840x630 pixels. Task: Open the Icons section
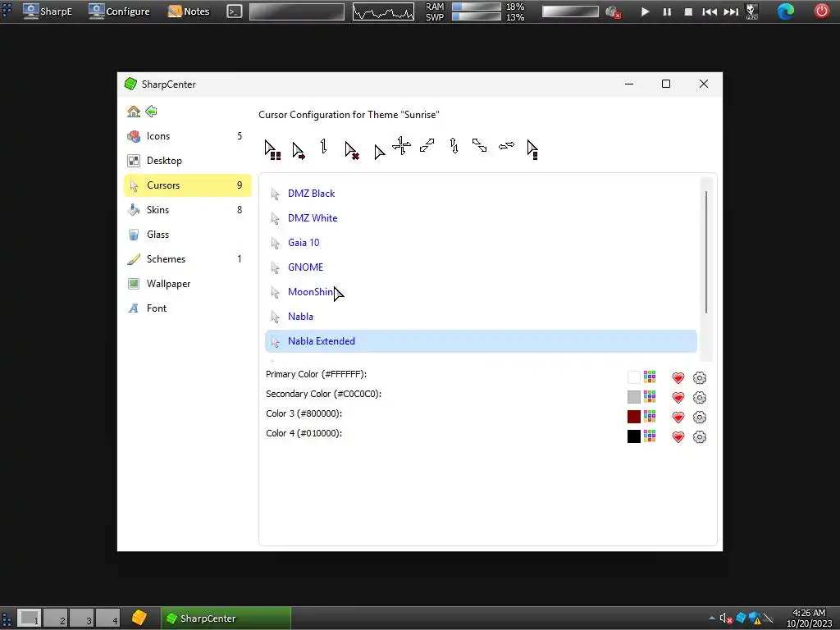point(188,136)
